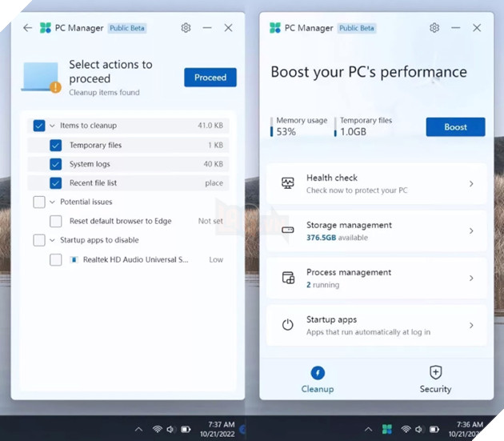504x441 pixels.
Task: Open Process management via its right chevron
Action: pyautogui.click(x=471, y=279)
